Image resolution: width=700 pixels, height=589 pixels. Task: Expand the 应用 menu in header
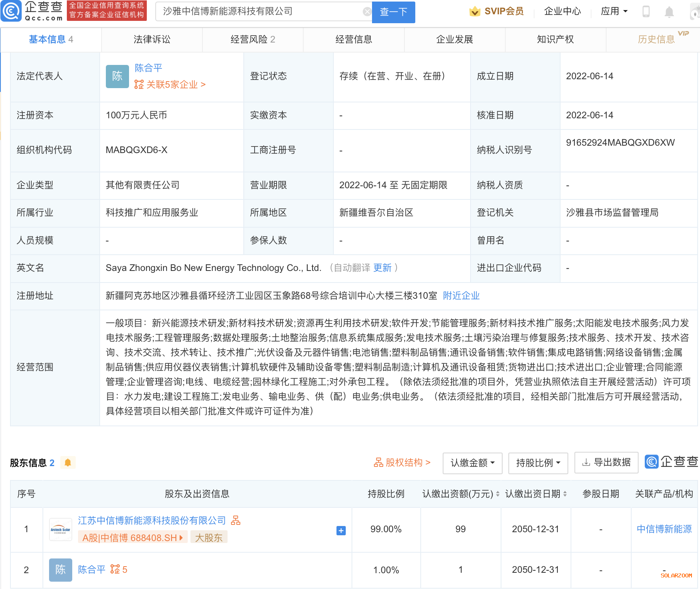614,12
